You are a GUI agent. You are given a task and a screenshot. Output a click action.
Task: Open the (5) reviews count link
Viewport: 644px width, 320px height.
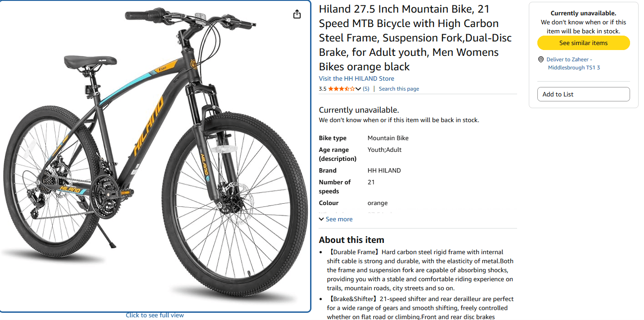coord(366,89)
